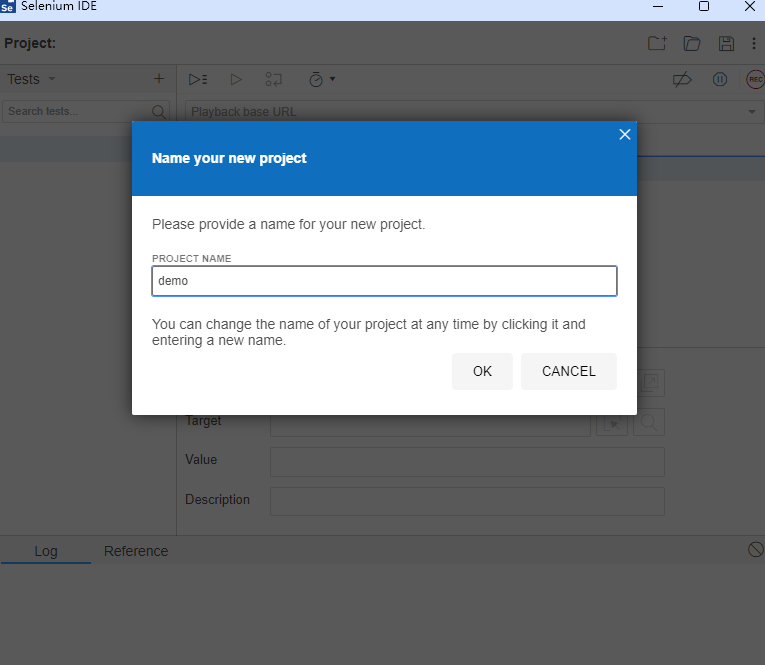Start recording with REC button
Image resolution: width=765 pixels, height=665 pixels.
point(755,79)
